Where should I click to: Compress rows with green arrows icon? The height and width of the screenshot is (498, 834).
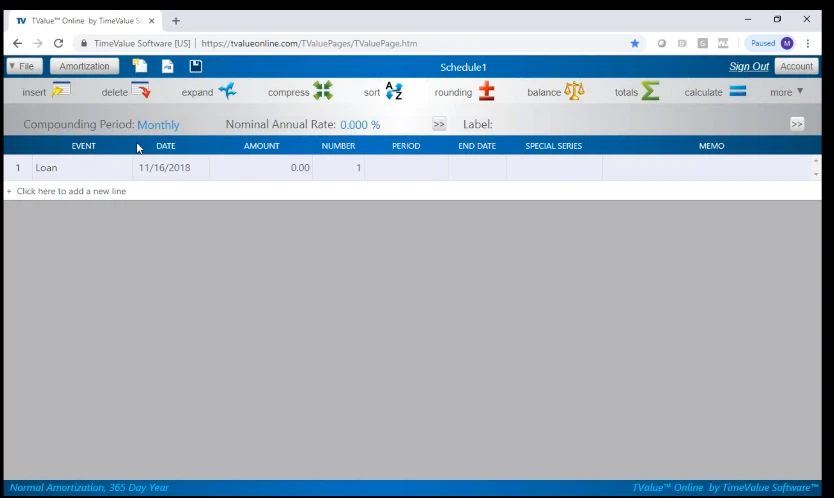[x=322, y=90]
